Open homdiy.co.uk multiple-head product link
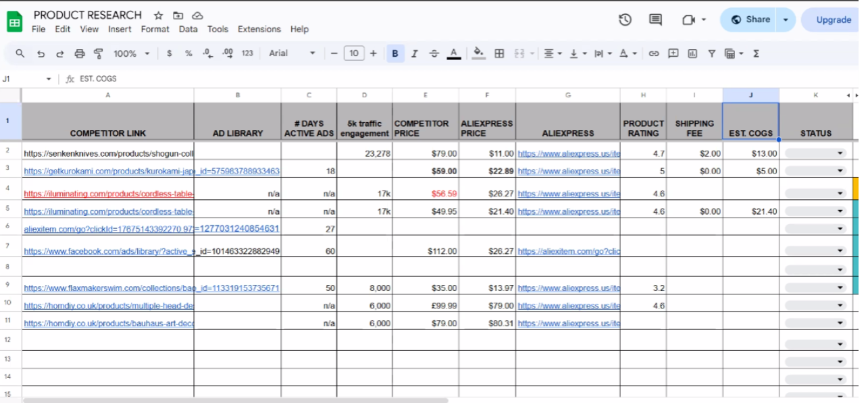 click(109, 306)
